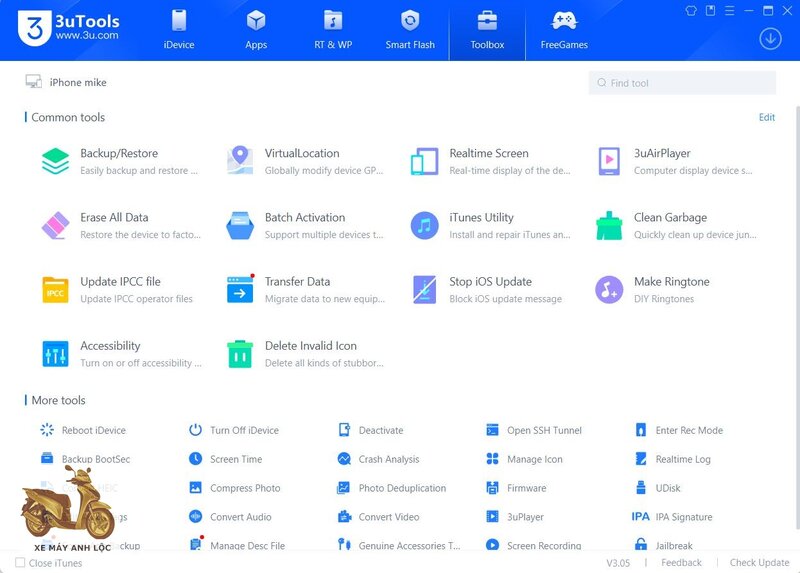
Task: Open SSH Tunnel tool
Action: coord(534,430)
